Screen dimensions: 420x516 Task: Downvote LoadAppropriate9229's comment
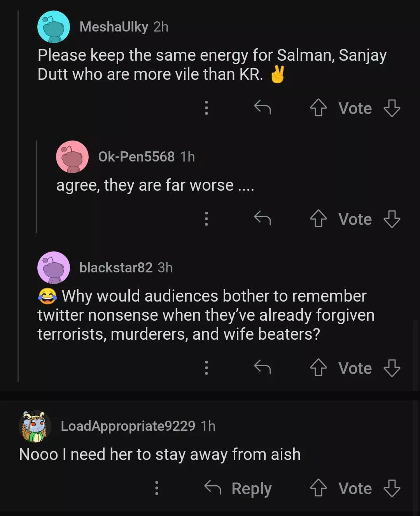tap(392, 488)
